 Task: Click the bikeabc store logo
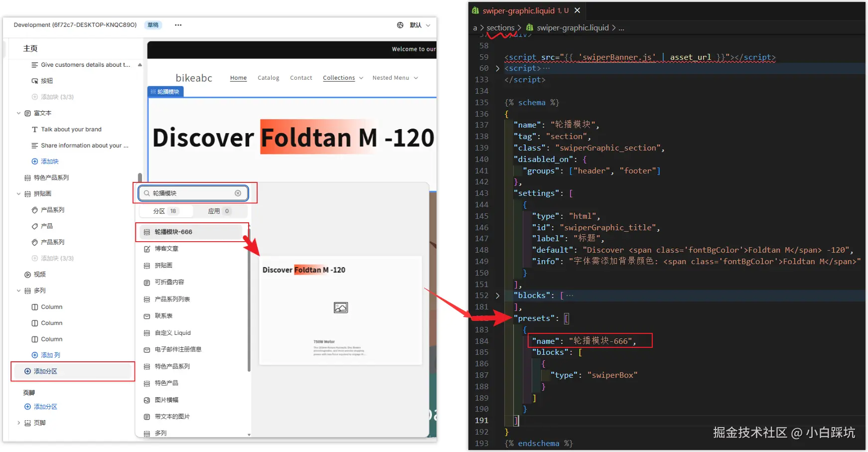click(194, 78)
